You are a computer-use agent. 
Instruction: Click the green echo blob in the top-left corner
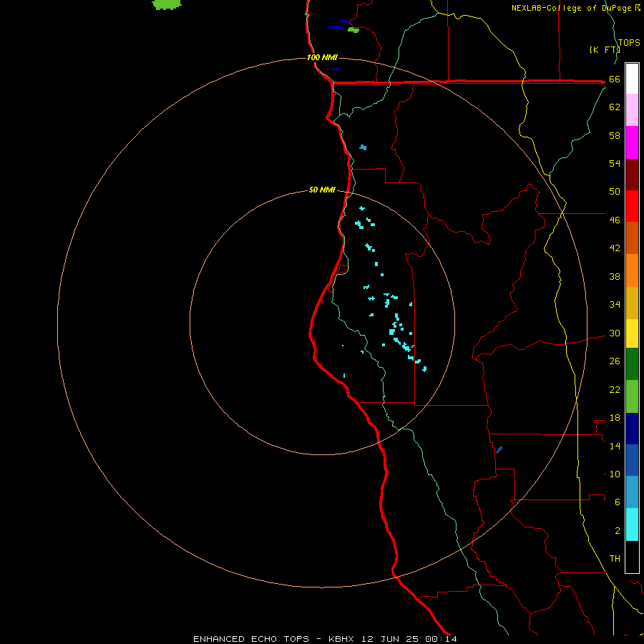[x=166, y=4]
